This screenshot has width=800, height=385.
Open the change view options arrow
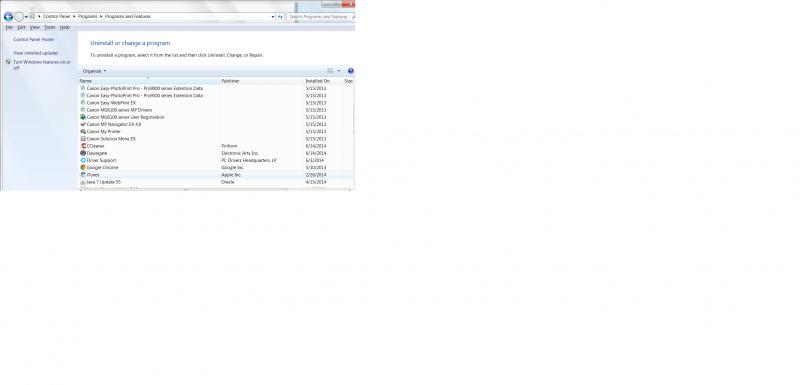[x=339, y=71]
